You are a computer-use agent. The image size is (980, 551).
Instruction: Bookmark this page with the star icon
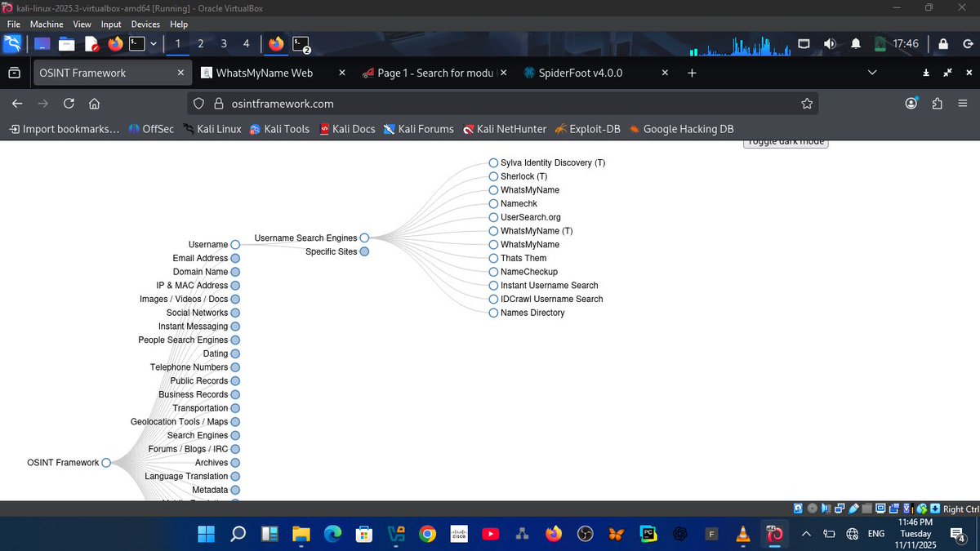pyautogui.click(x=807, y=104)
